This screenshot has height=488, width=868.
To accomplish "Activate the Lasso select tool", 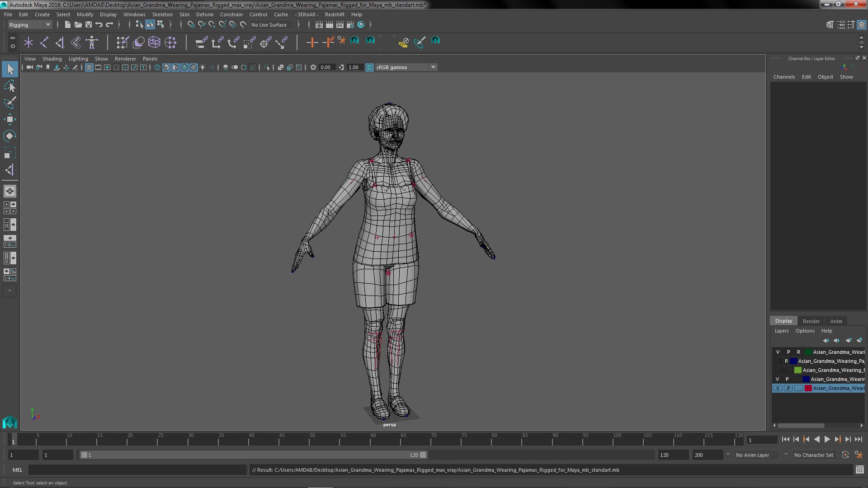I will coord(10,86).
